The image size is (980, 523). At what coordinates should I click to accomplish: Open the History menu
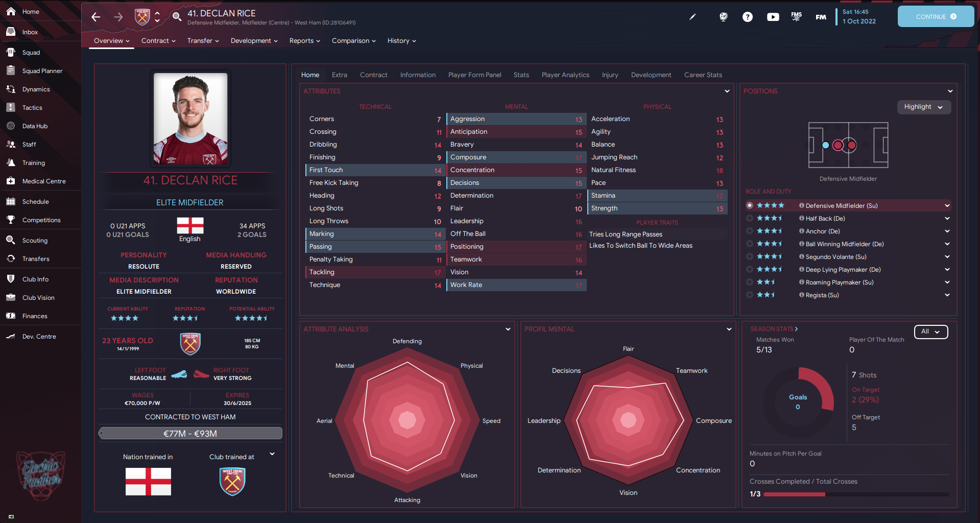click(x=402, y=41)
